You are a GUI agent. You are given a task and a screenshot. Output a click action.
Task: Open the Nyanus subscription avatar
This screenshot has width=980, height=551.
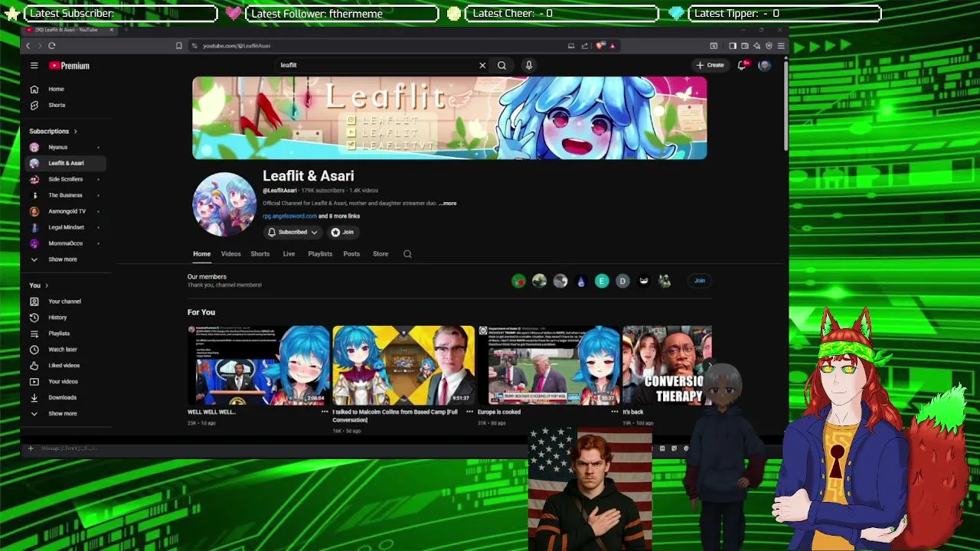click(34, 147)
